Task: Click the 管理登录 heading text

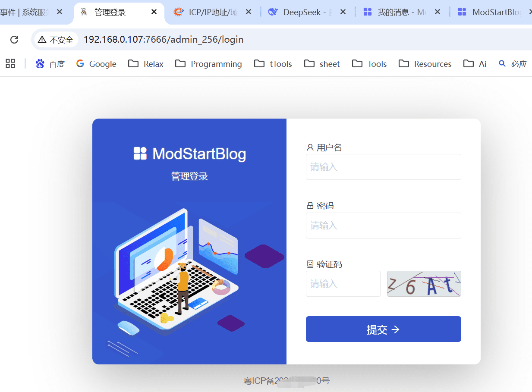Action: click(189, 176)
